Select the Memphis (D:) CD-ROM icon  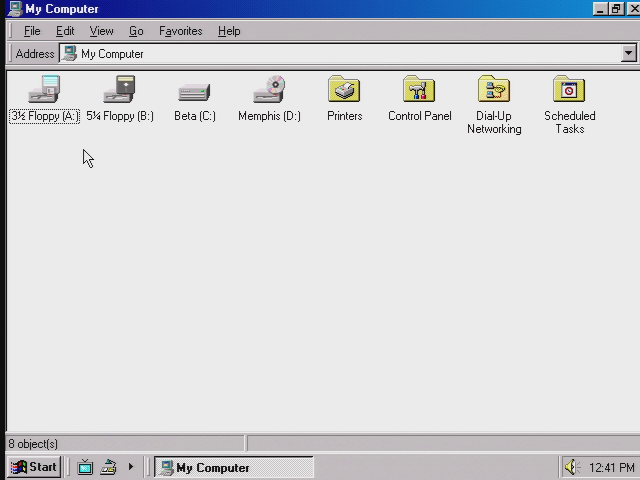pos(269,89)
